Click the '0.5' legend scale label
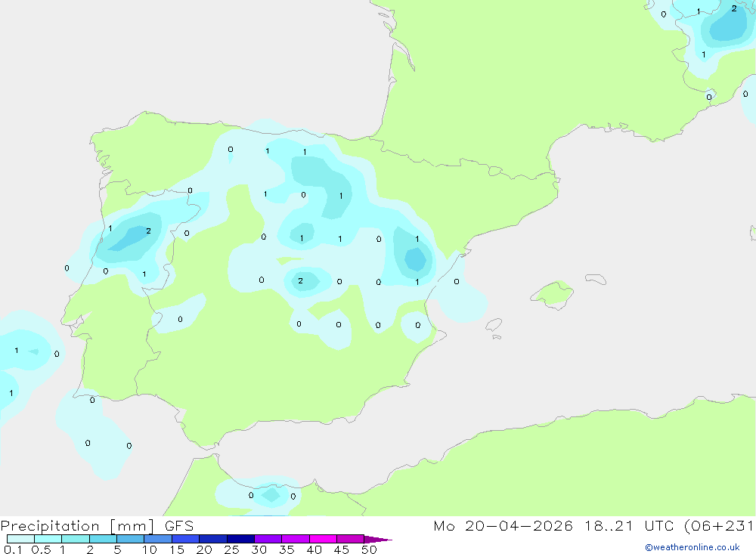Viewport: 756px width, 554px height. click(41, 549)
